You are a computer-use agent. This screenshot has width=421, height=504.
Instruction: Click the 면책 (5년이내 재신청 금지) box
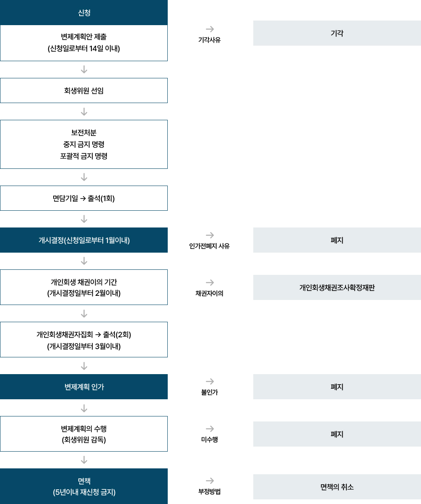click(84, 486)
